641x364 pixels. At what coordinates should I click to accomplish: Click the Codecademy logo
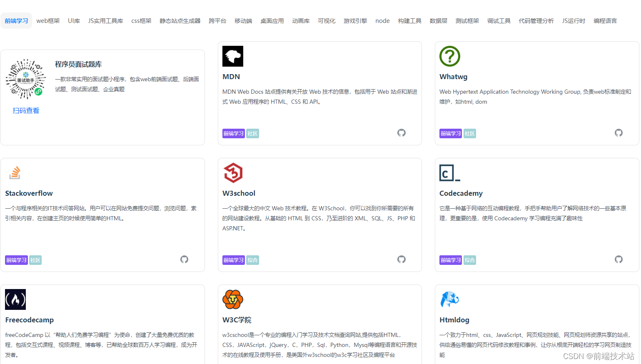450,173
